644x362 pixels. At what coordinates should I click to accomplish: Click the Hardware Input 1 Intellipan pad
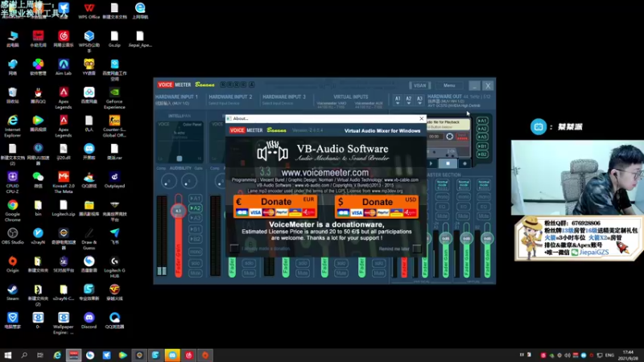point(180,142)
